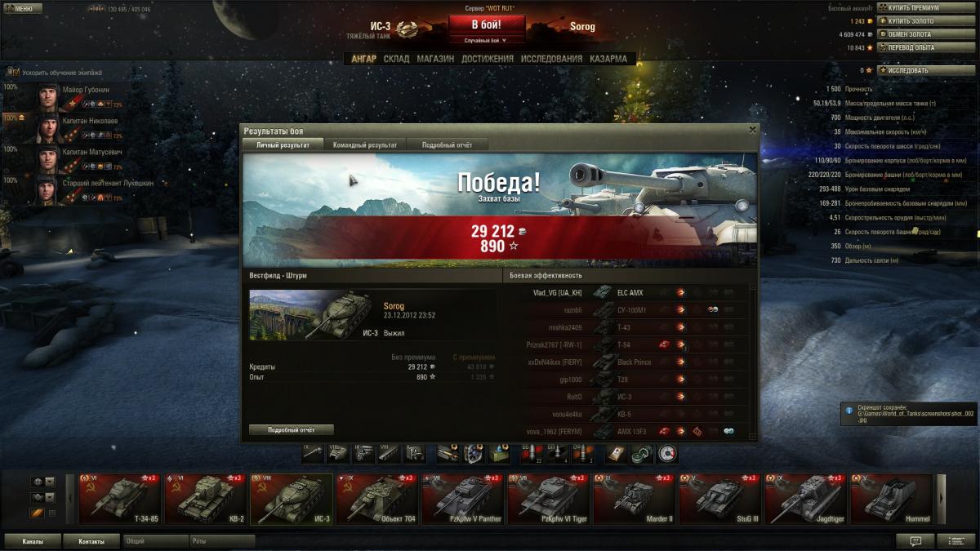
Task: Switch to 'Командный результат' tab
Action: click(365, 144)
